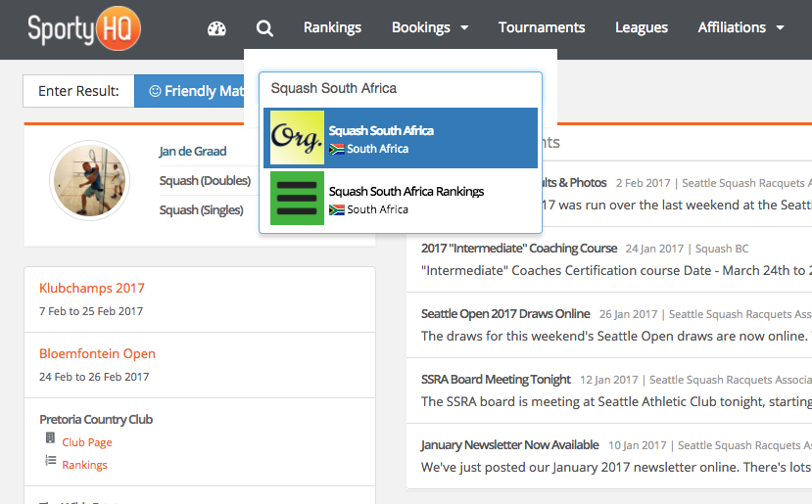
Task: Click the Pretoria Country Club heading
Action: pos(96,419)
